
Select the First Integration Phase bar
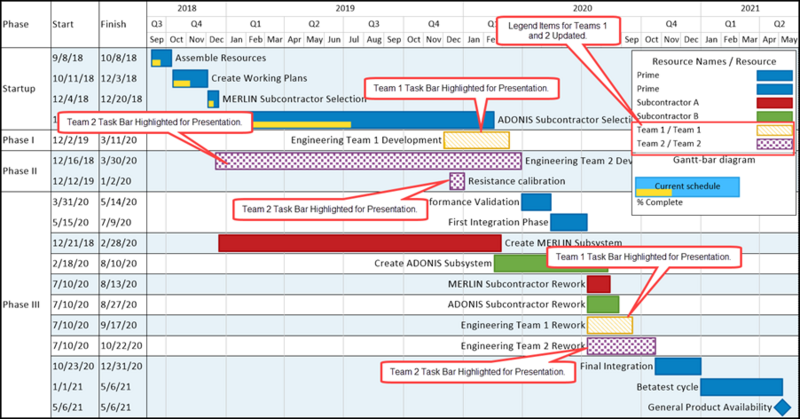(569, 223)
